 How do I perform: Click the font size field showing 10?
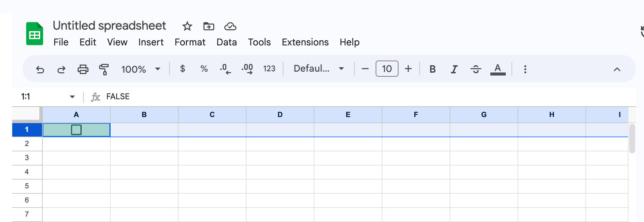(387, 69)
